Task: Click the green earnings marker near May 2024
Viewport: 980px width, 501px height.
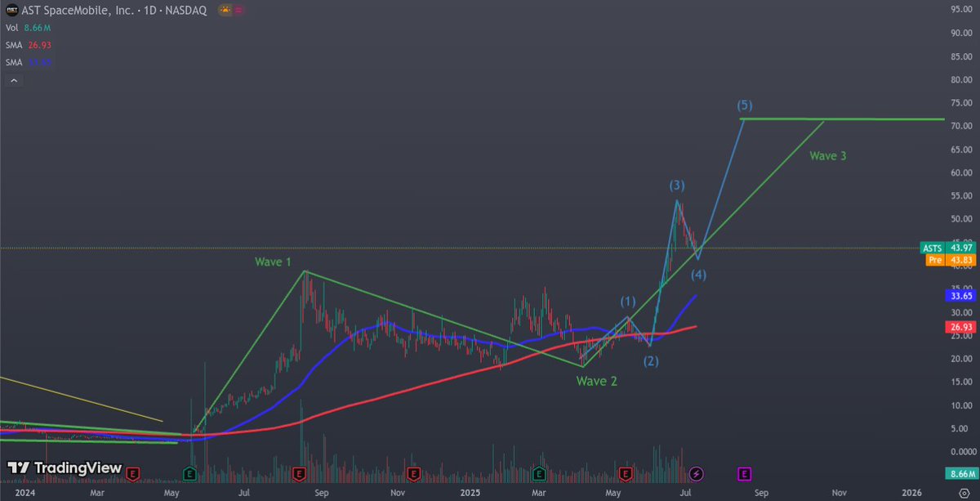Action: coord(189,472)
